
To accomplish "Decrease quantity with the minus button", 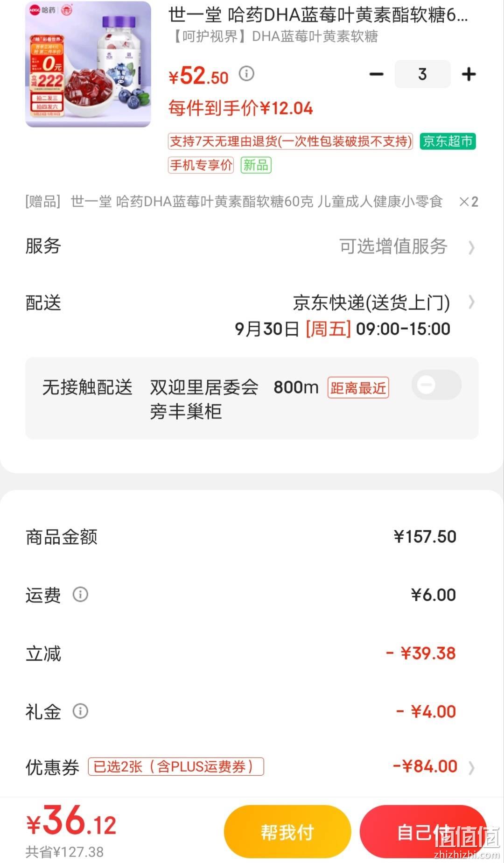I will (376, 74).
